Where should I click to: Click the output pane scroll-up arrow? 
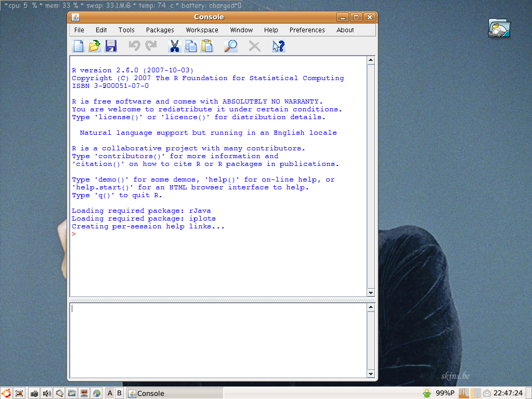pyautogui.click(x=371, y=60)
